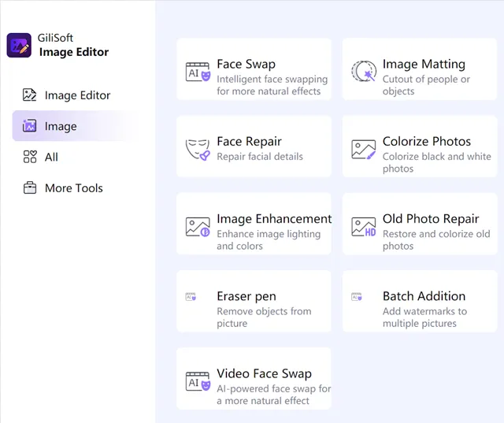
Task: Open the Eraser pen title
Action: click(x=246, y=296)
